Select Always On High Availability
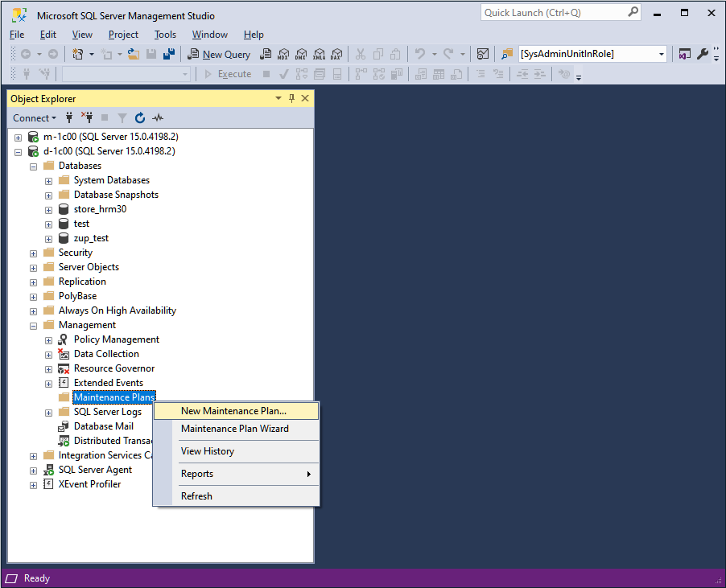Screen dimensions: 726x588 (118, 310)
